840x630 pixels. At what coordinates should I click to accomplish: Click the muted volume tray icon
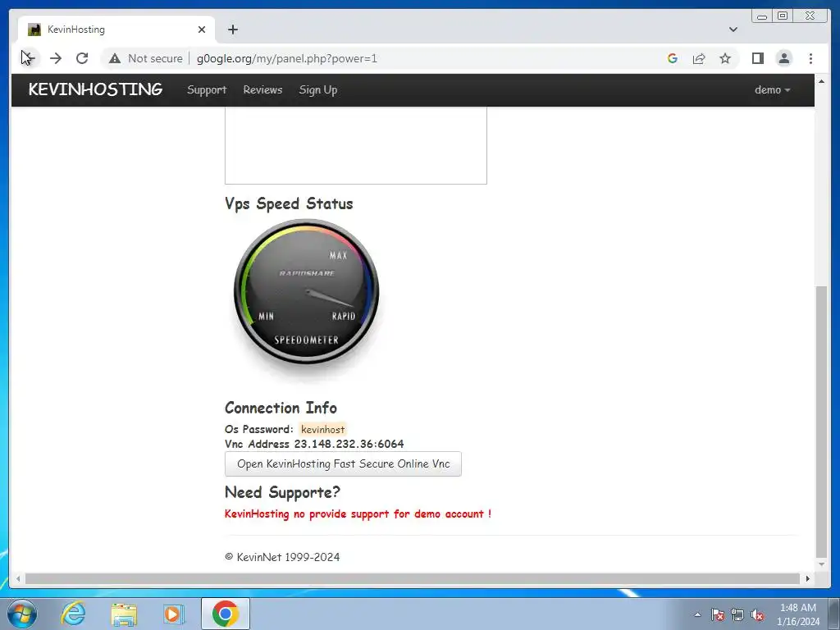[757, 614]
